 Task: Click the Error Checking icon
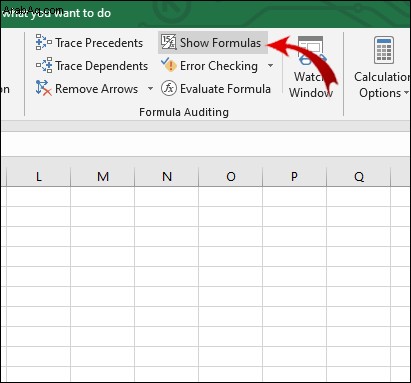pyautogui.click(x=169, y=65)
